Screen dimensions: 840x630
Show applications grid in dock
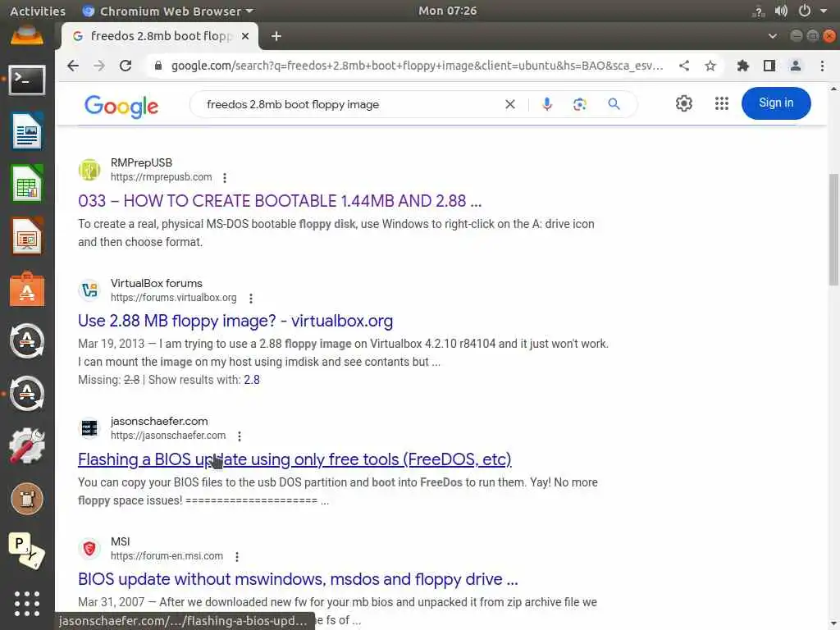[x=27, y=604]
